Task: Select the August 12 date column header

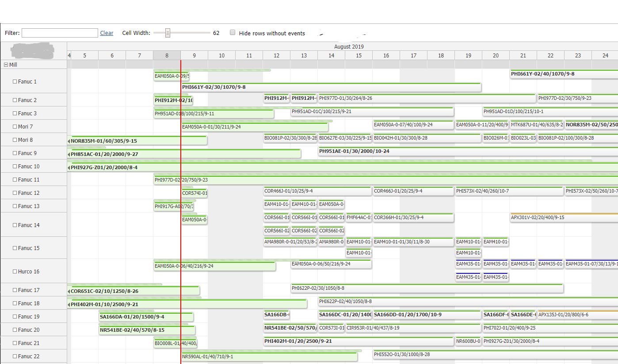Action: 276,55
